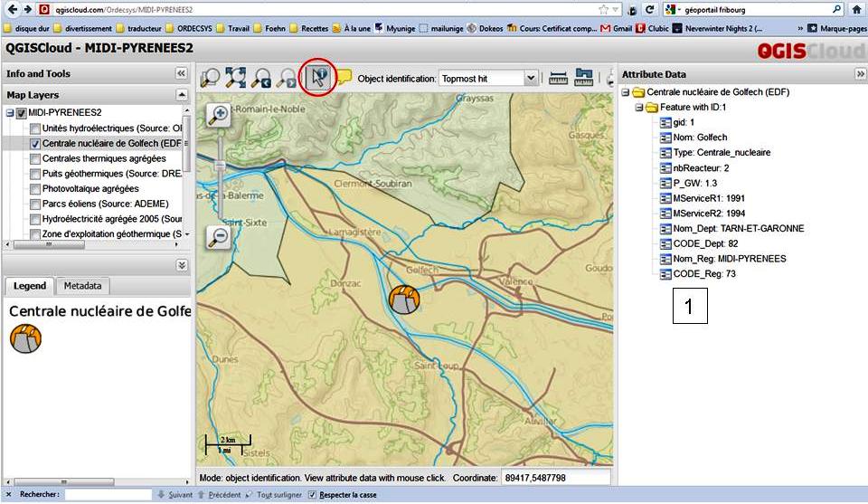Viewport: 868px width, 504px height.
Task: Switch to the Metadata tab
Action: (x=82, y=286)
